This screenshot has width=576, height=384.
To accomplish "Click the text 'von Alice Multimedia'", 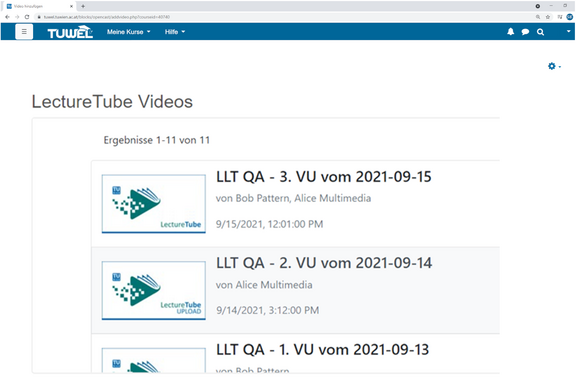I will (264, 285).
